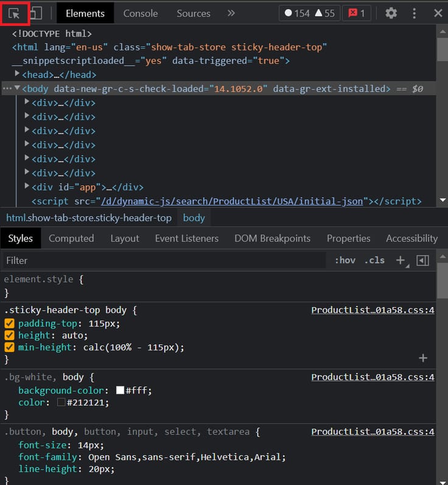Expand the head element node
This screenshot has height=485, width=448.
(x=17, y=74)
